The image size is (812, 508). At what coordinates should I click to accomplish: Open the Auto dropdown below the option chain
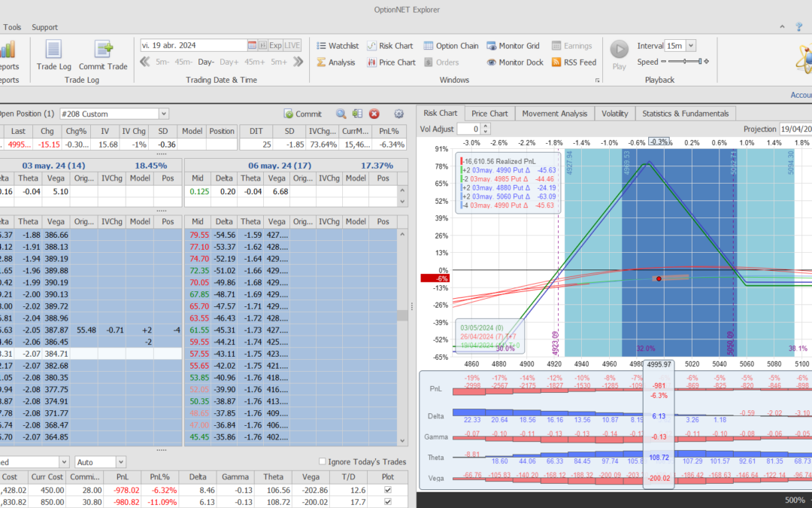click(x=120, y=462)
